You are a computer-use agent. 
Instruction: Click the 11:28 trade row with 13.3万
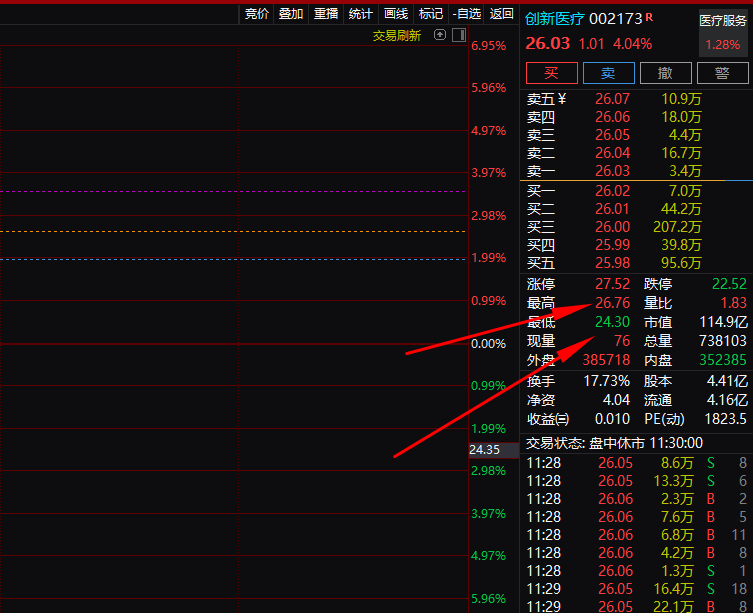tap(636, 481)
